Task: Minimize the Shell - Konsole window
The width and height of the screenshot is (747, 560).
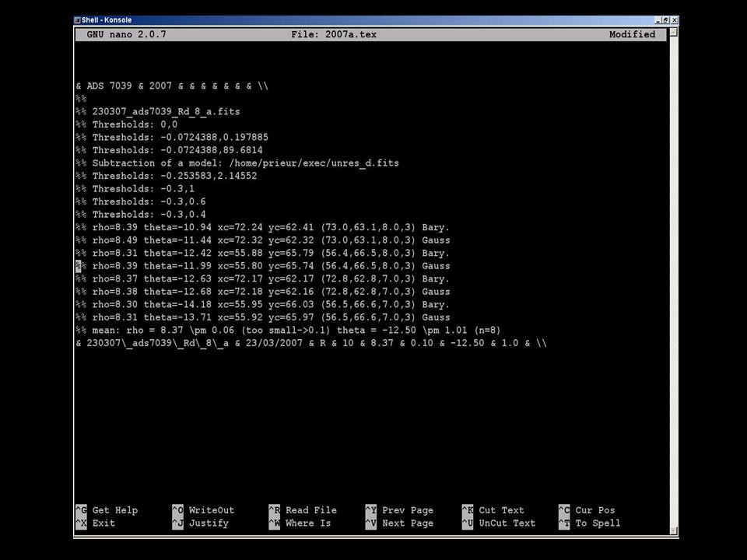Action: tap(658, 20)
